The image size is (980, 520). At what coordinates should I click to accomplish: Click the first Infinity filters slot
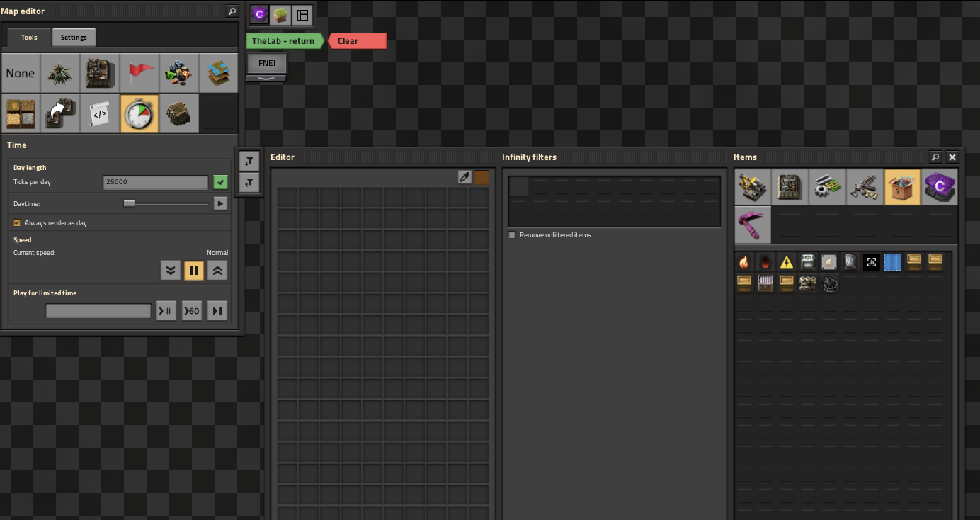click(519, 187)
